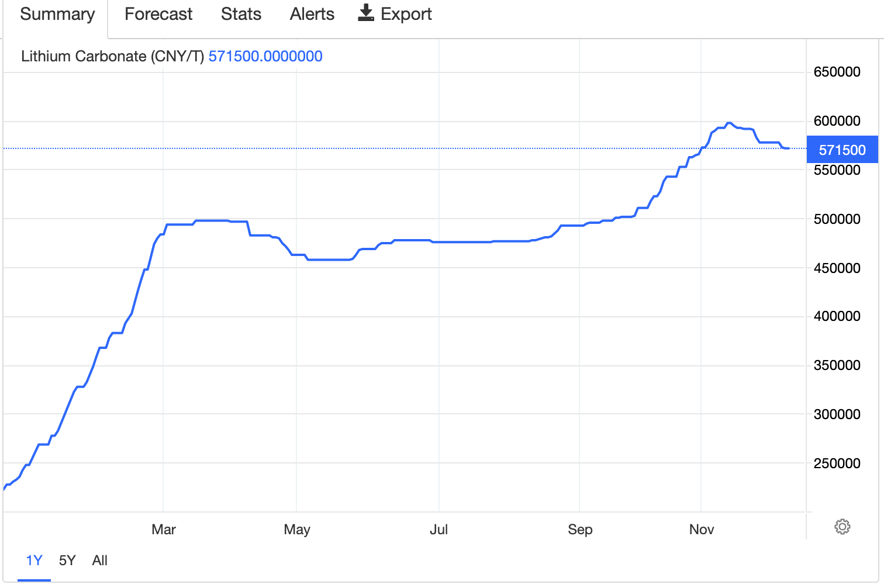Click the Mar date label
The width and height of the screenshot is (884, 588).
[x=164, y=530]
